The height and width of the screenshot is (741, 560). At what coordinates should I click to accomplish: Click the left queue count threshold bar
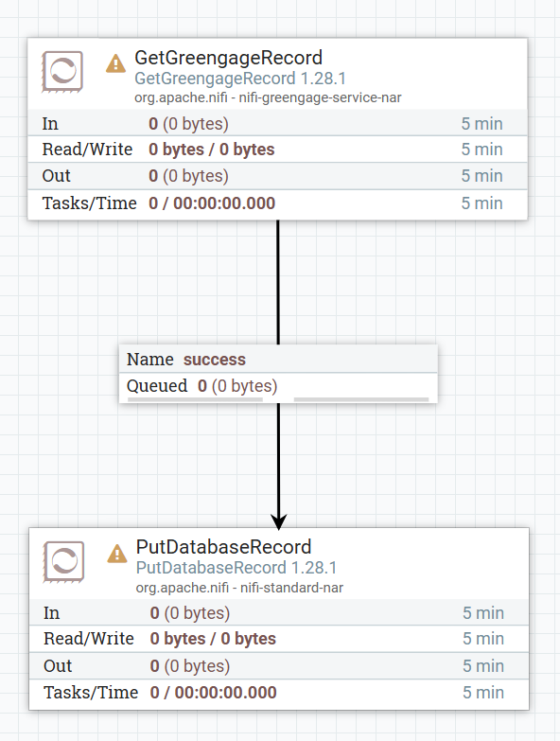195,399
